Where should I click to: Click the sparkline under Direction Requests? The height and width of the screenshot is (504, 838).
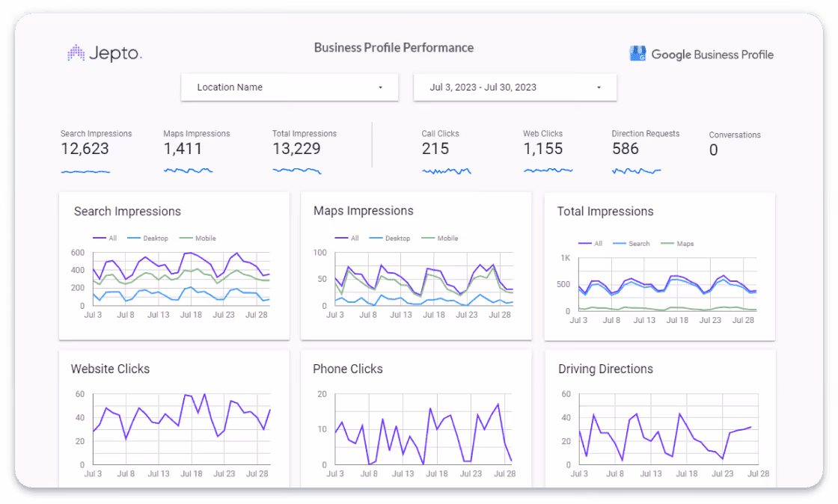point(637,170)
